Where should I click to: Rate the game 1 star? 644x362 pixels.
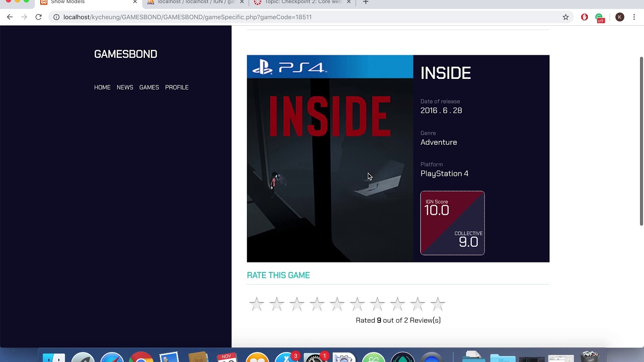click(x=257, y=304)
